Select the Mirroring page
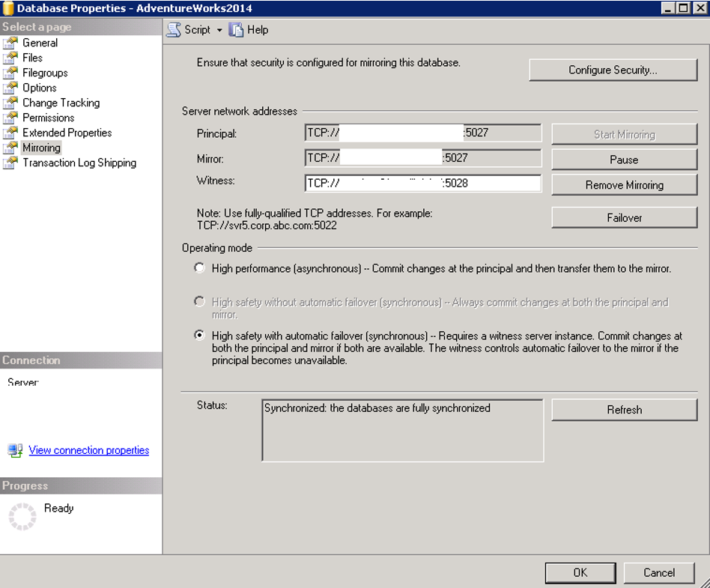Screen dimensions: 710x588 click(41, 148)
